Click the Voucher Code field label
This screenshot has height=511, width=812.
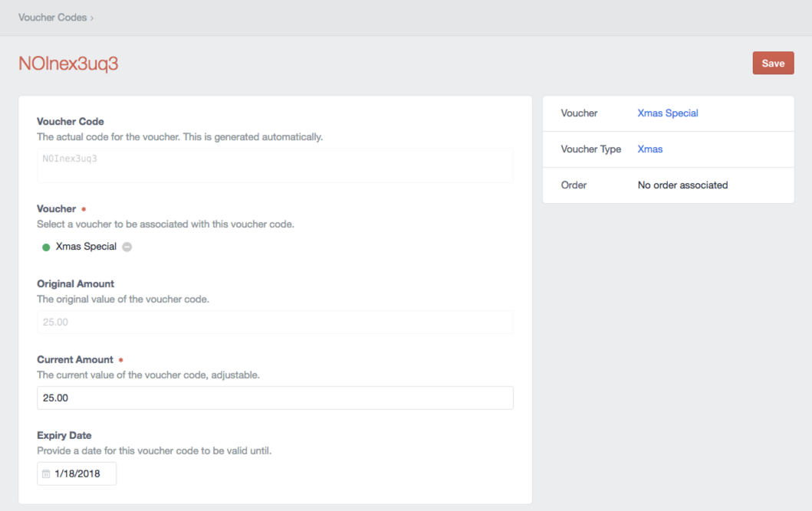click(71, 121)
